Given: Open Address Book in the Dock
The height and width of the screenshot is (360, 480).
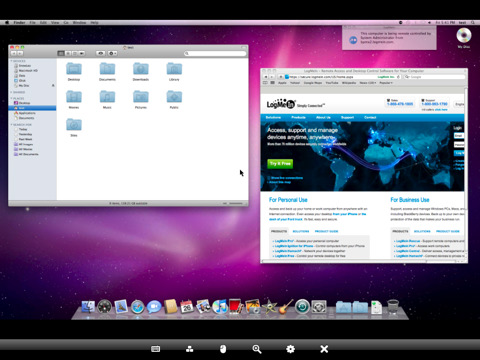Looking at the screenshot, I should (x=170, y=307).
